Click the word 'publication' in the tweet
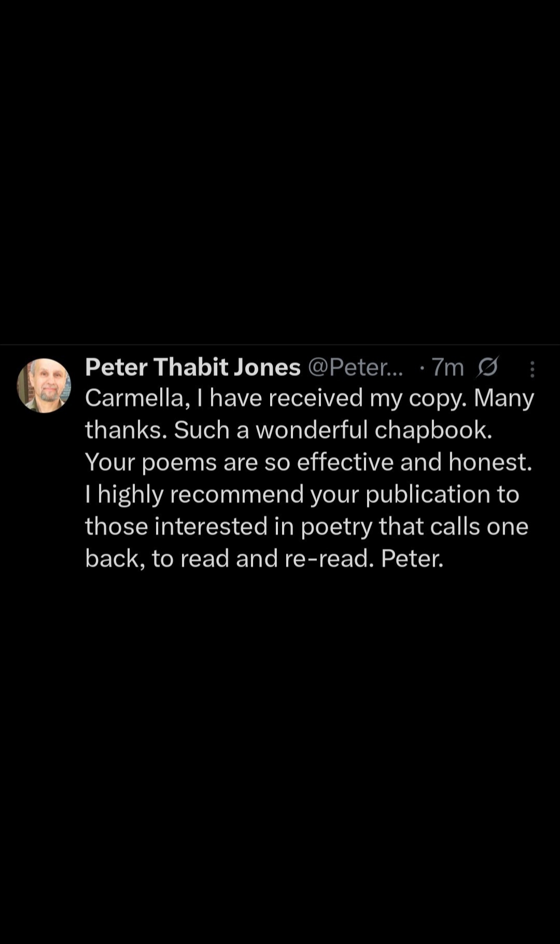Image resolution: width=560 pixels, height=944 pixels. (x=428, y=494)
